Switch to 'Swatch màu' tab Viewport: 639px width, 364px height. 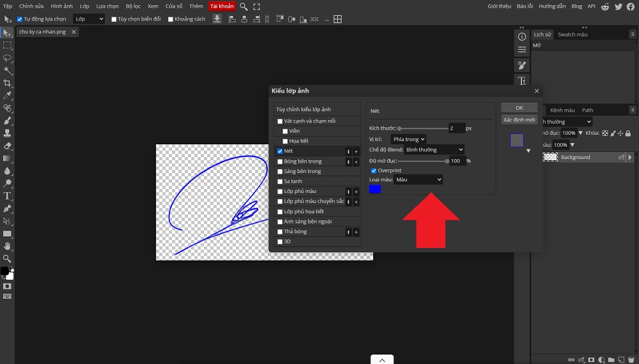point(573,34)
